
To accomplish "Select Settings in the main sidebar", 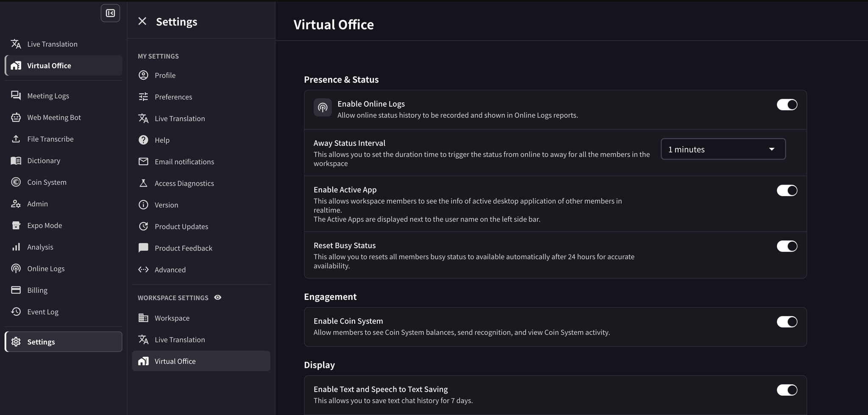I will [64, 342].
